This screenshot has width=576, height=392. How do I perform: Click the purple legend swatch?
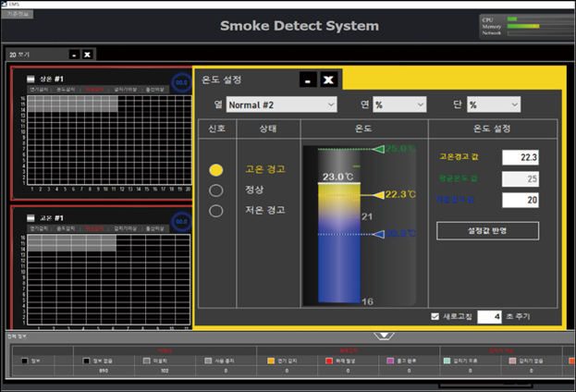tap(390, 361)
